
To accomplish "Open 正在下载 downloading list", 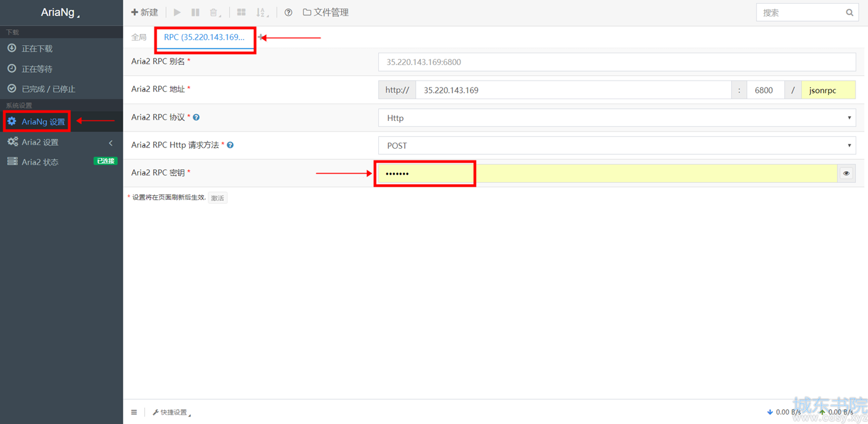I will (61, 48).
